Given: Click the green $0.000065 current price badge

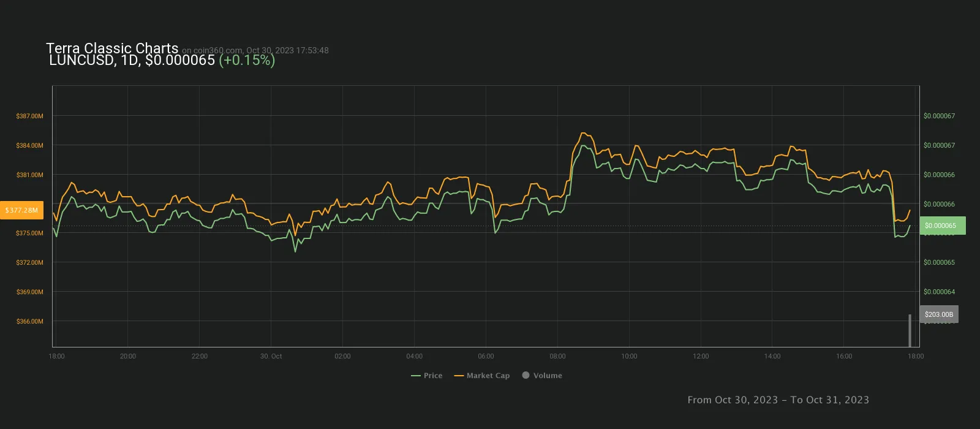Looking at the screenshot, I should [942, 226].
